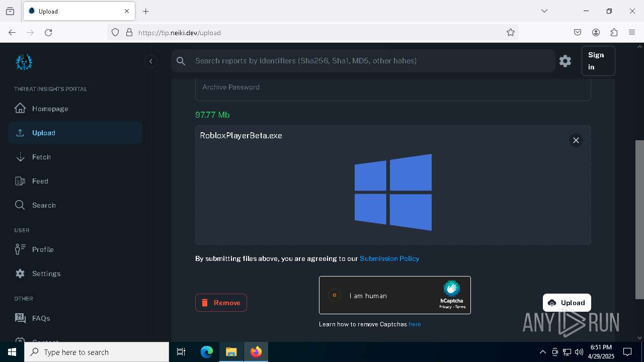Open hCaptcha Terms link

pyautogui.click(x=460, y=307)
